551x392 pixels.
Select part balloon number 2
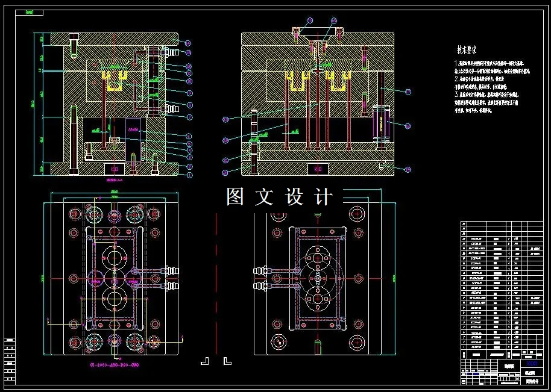point(189,167)
